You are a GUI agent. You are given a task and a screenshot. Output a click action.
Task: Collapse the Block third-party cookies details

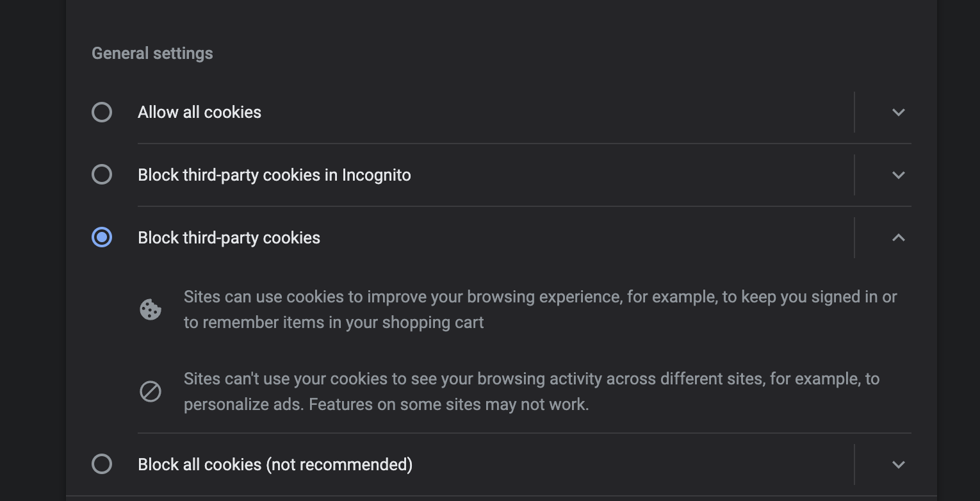899,238
